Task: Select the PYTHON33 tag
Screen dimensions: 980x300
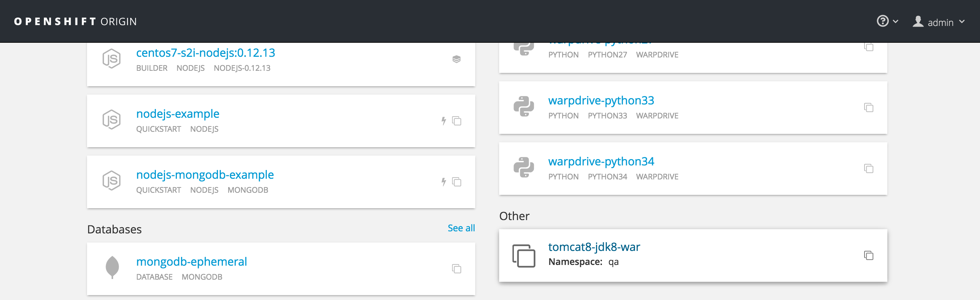Action: coord(607,116)
